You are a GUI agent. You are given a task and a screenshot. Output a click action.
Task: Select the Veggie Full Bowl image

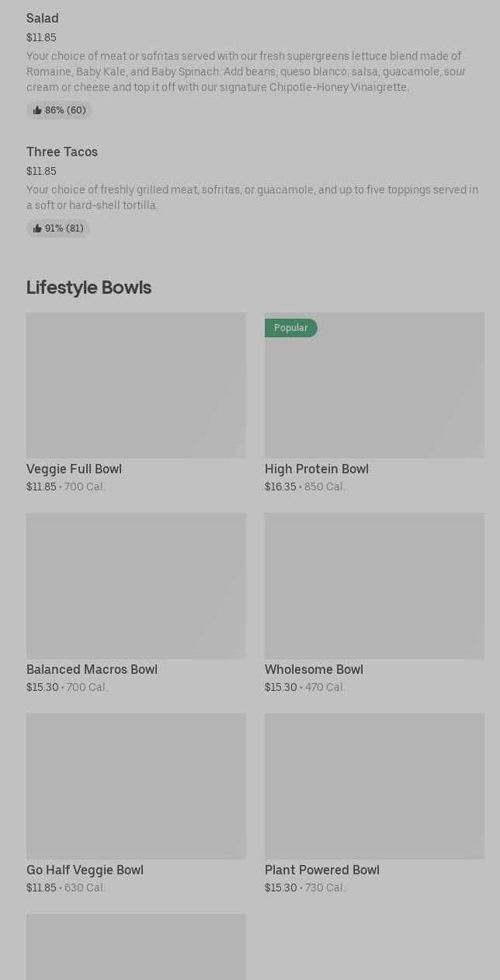[x=136, y=385]
